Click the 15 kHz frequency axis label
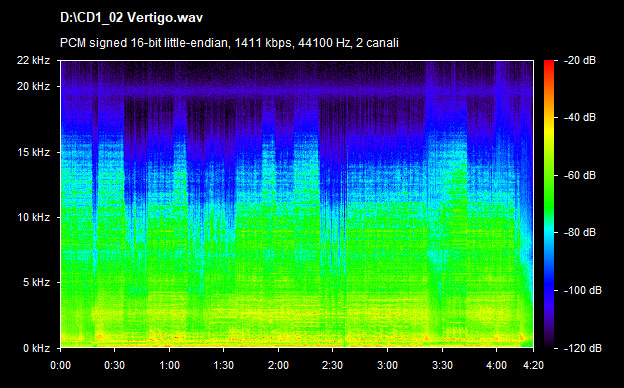Image resolution: width=624 pixels, height=388 pixels. 33,152
